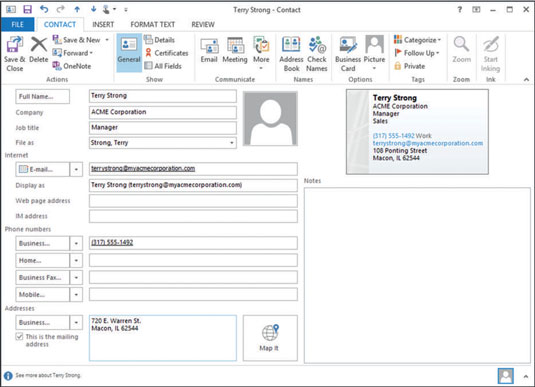This screenshot has width=535, height=387.
Task: Click the Terry Strong business card preview
Action: coord(417,132)
